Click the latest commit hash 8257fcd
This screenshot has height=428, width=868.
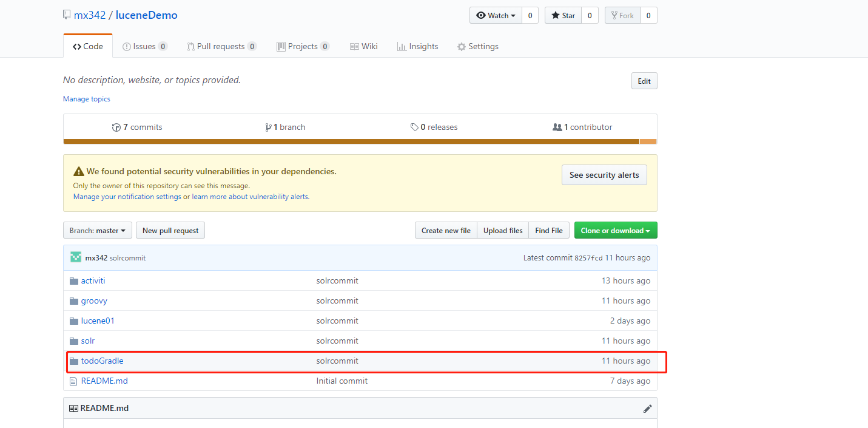coord(588,258)
